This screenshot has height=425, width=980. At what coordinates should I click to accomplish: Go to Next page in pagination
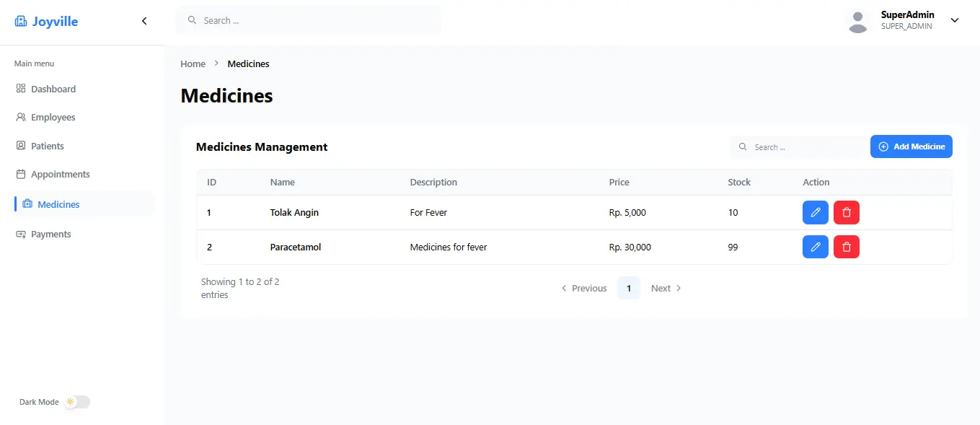(x=666, y=288)
